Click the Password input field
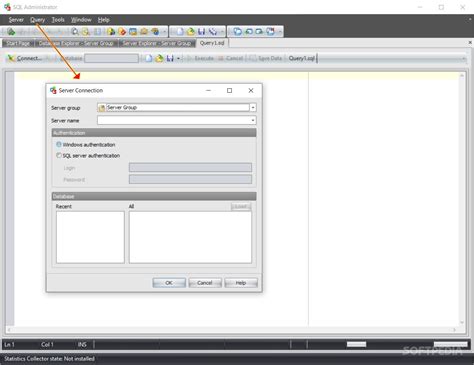 190,179
